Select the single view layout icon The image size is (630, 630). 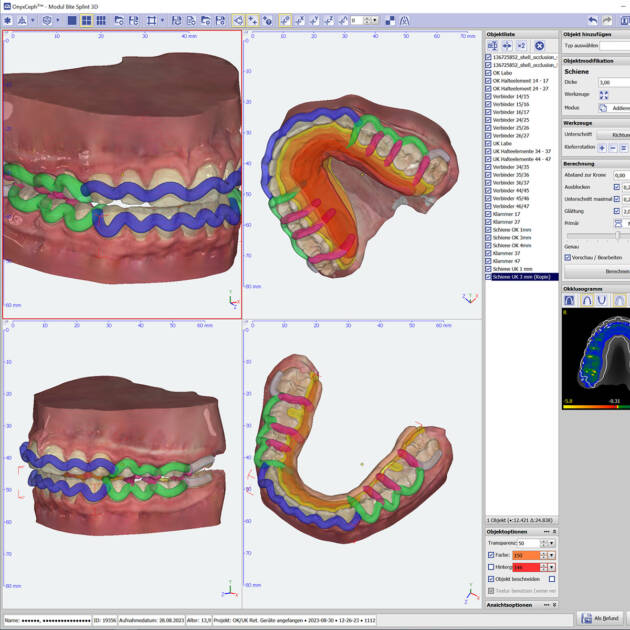point(72,20)
